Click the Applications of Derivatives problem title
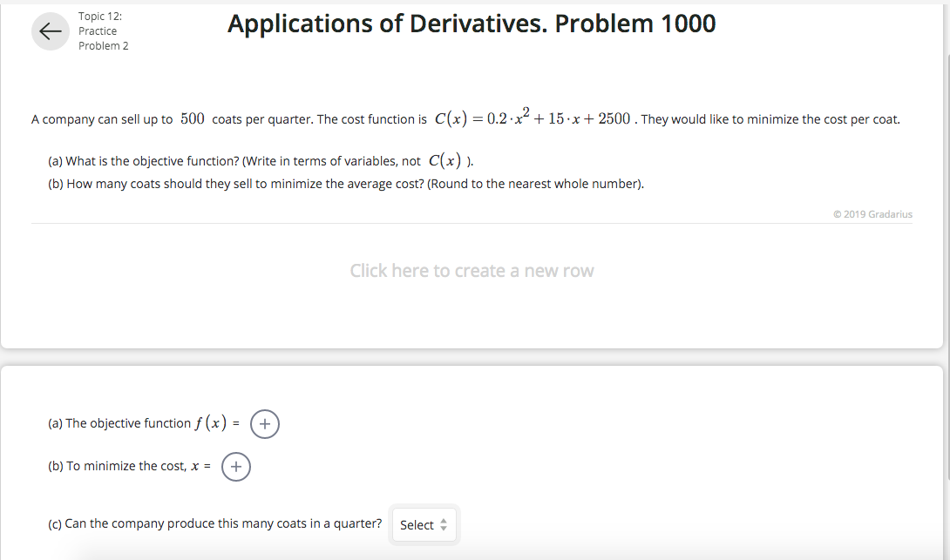Screen dimensions: 950x560 (472, 24)
